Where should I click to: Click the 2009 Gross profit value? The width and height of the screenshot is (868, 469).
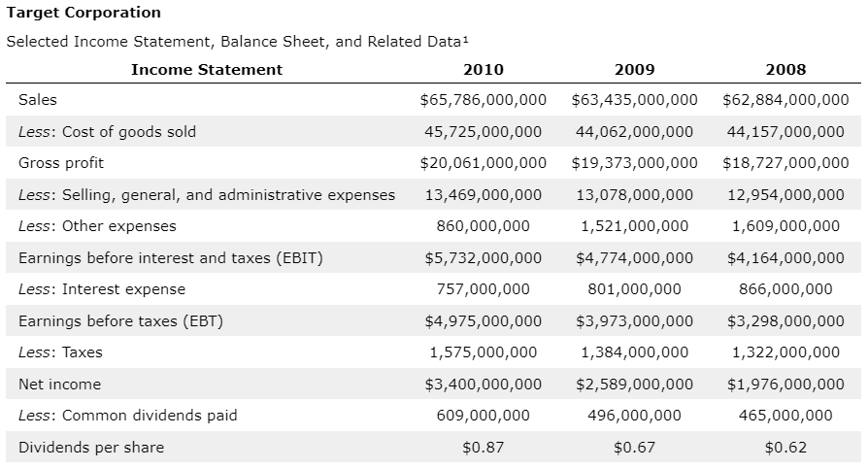tap(634, 163)
